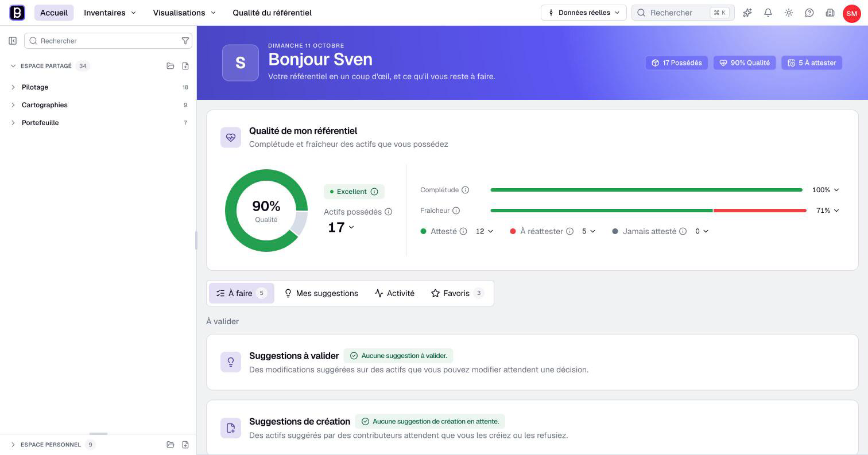The height and width of the screenshot is (455, 868).
Task: Create new folder in Espace partagé
Action: pyautogui.click(x=170, y=66)
